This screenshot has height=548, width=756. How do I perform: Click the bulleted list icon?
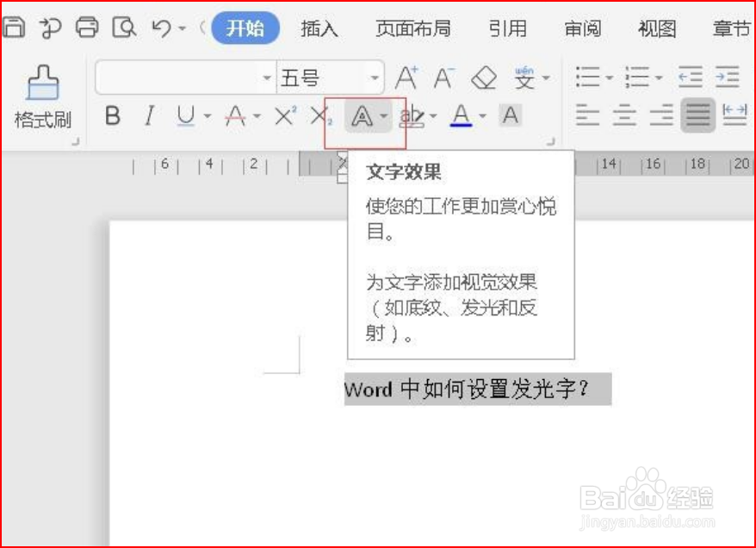click(588, 78)
